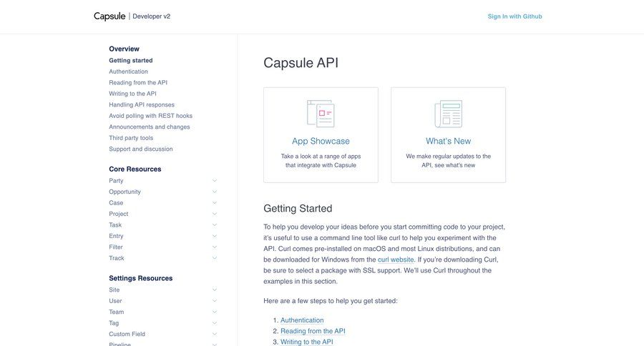644x346 pixels.
Task: Click the App Showcase illustration icon
Action: (x=321, y=114)
